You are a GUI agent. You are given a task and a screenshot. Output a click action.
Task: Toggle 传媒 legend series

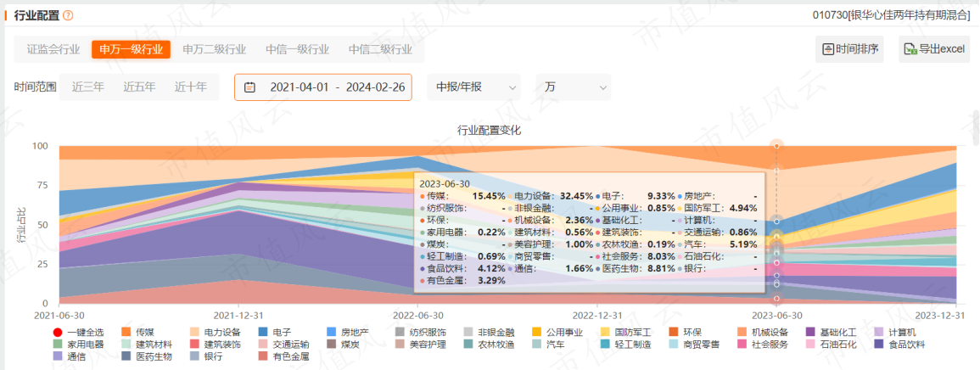click(x=137, y=333)
